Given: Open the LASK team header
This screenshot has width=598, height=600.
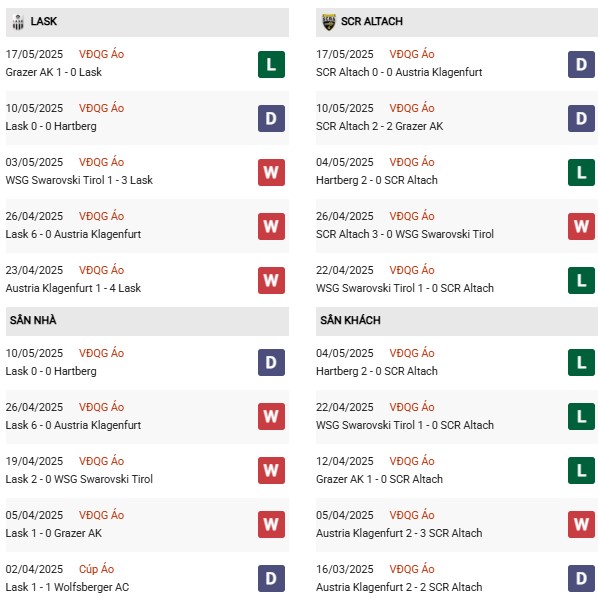Looking at the screenshot, I should tap(147, 22).
